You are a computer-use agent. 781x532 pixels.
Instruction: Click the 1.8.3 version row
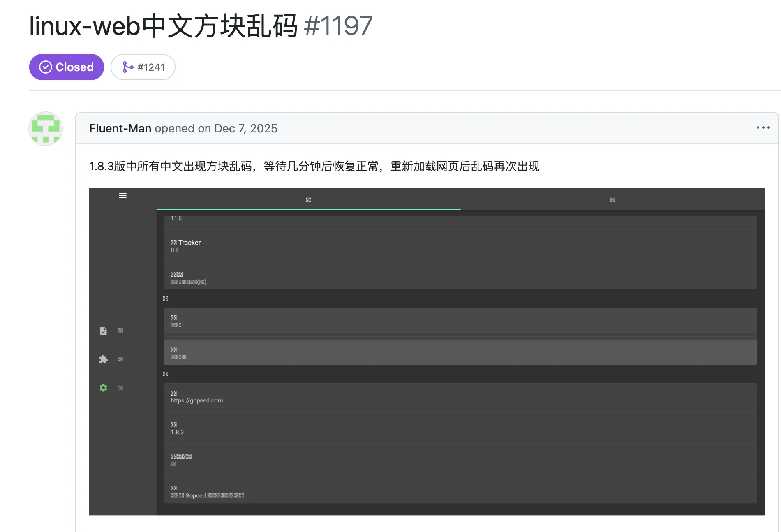[x=460, y=428]
